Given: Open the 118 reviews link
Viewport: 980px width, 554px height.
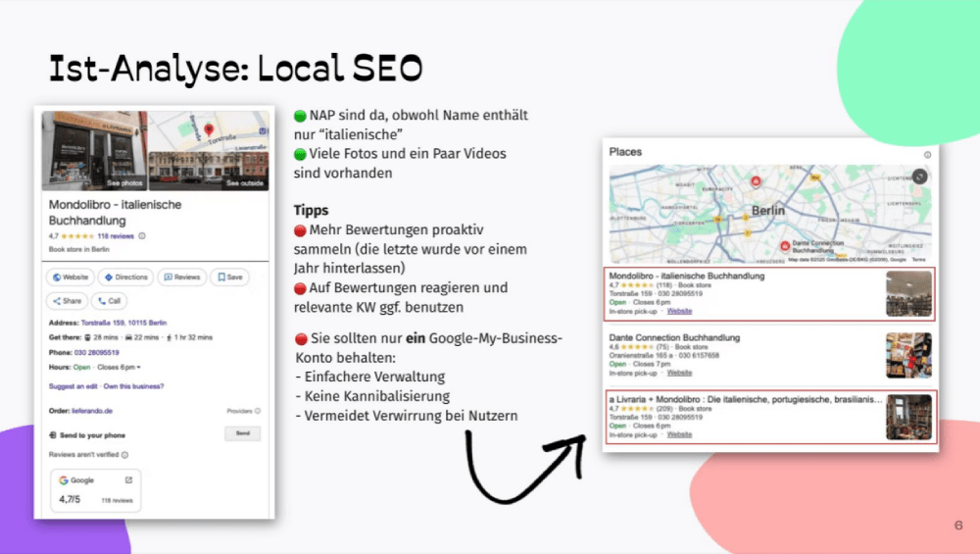Looking at the screenshot, I should click(116, 235).
